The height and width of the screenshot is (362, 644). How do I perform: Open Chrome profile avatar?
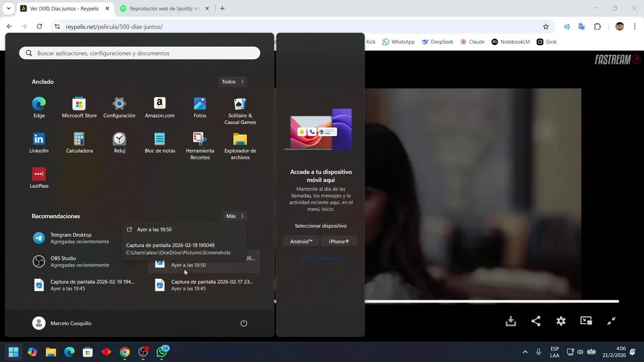(619, 27)
